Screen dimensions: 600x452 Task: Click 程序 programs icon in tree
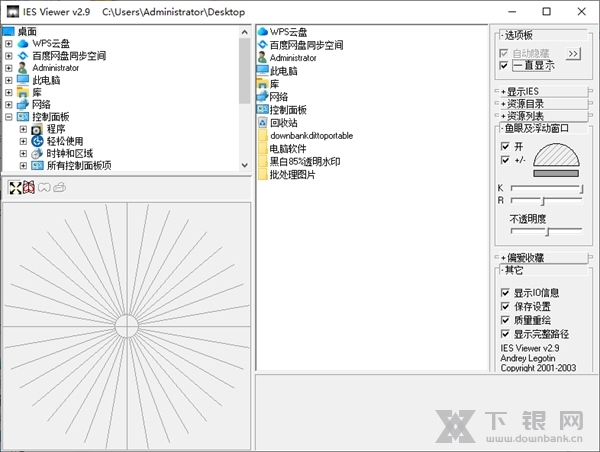click(x=37, y=129)
